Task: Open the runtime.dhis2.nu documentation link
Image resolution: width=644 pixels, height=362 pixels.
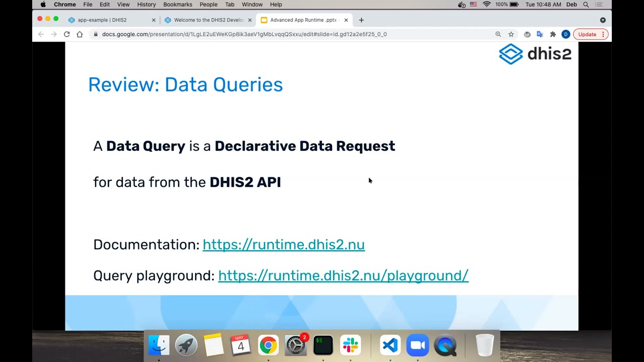Action: point(284,244)
